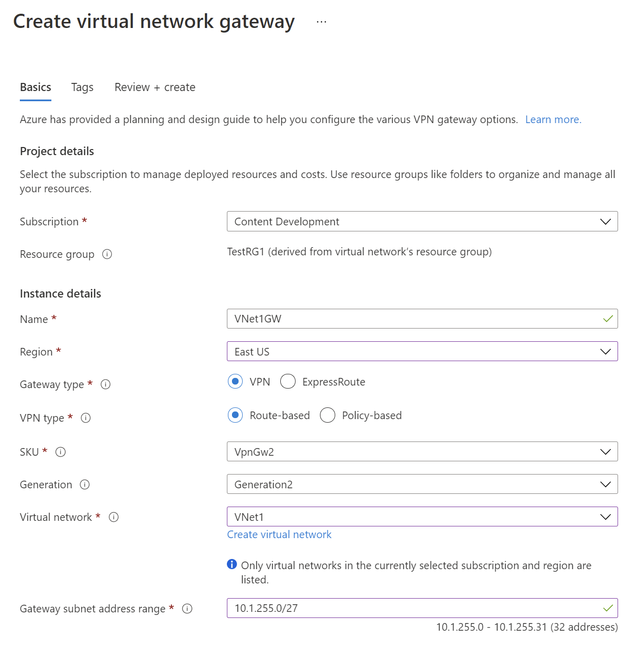Click the Generation info icon

(x=85, y=485)
